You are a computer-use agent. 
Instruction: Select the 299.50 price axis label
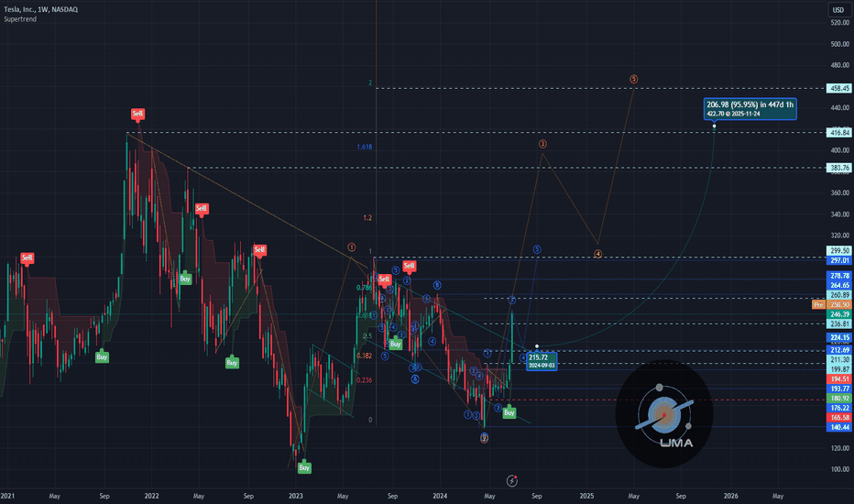[x=838, y=251]
